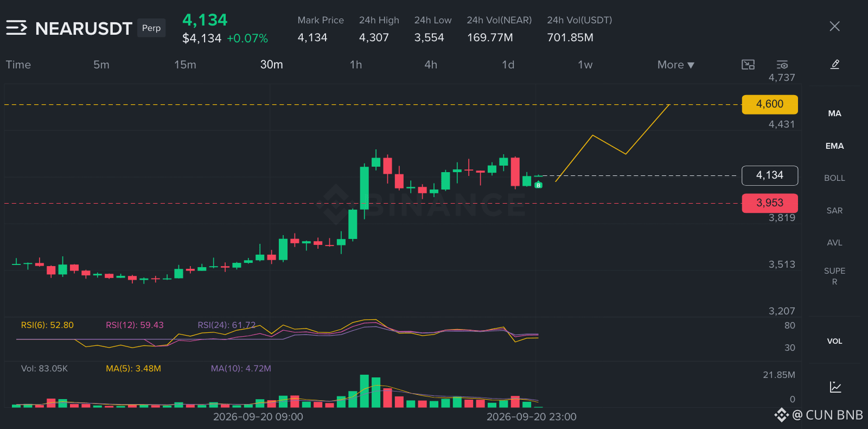Click the VOL indicator button
868x429 pixels.
click(x=834, y=341)
